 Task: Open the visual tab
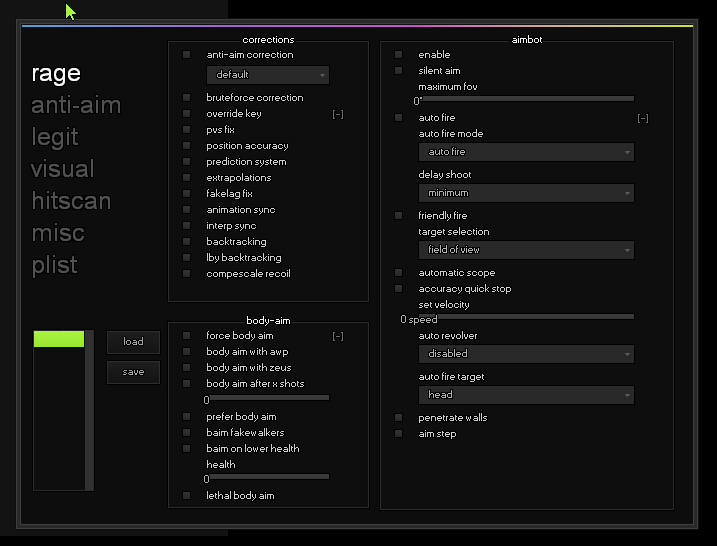pyautogui.click(x=62, y=169)
